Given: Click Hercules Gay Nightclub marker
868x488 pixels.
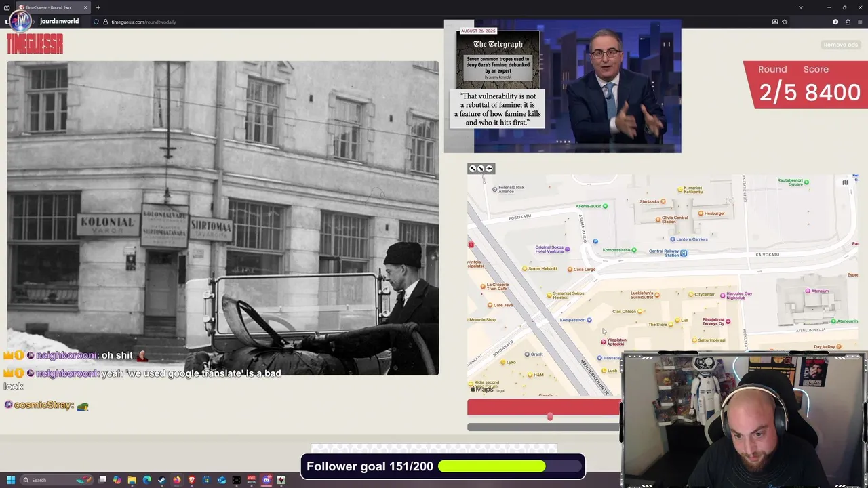Looking at the screenshot, I should pyautogui.click(x=723, y=296).
